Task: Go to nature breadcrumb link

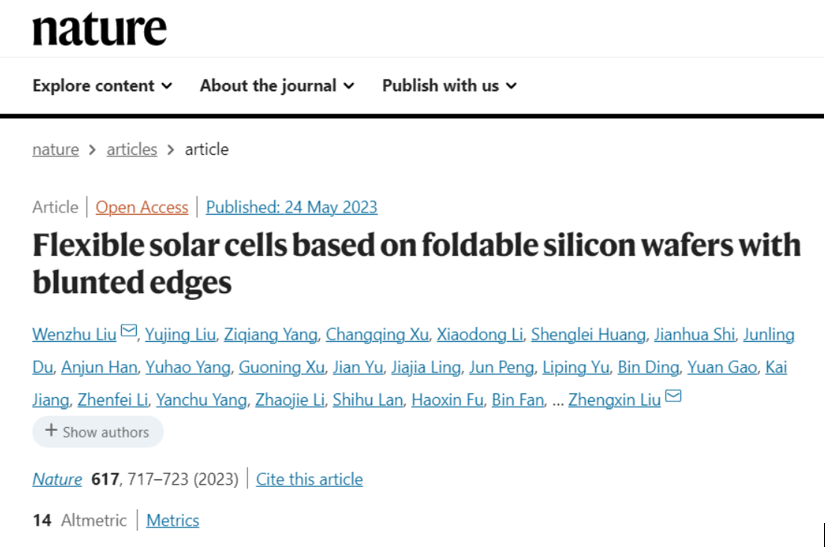Action: tap(55, 149)
